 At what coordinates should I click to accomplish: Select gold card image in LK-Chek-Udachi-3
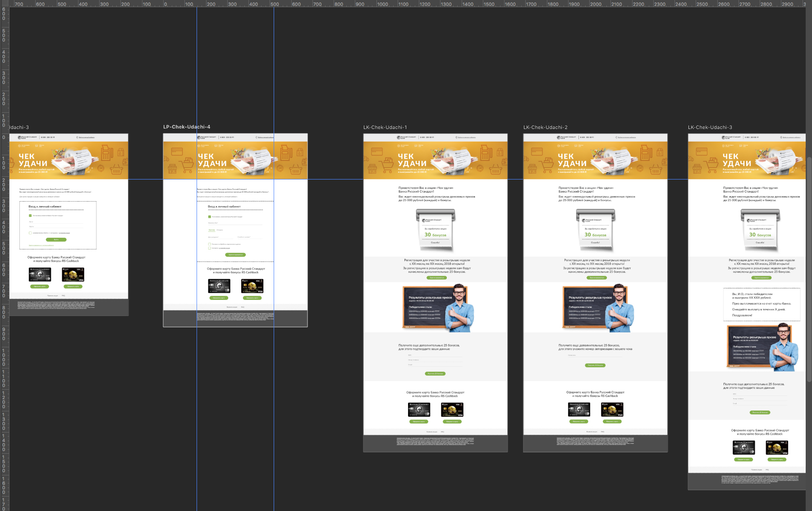[x=777, y=448]
